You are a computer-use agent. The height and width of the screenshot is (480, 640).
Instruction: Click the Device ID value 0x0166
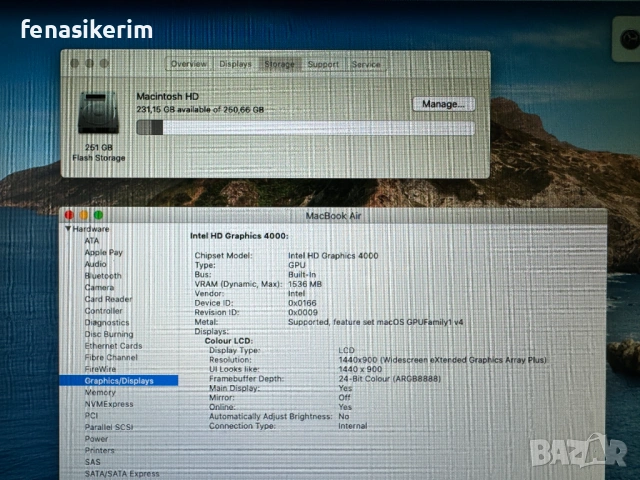coord(302,303)
